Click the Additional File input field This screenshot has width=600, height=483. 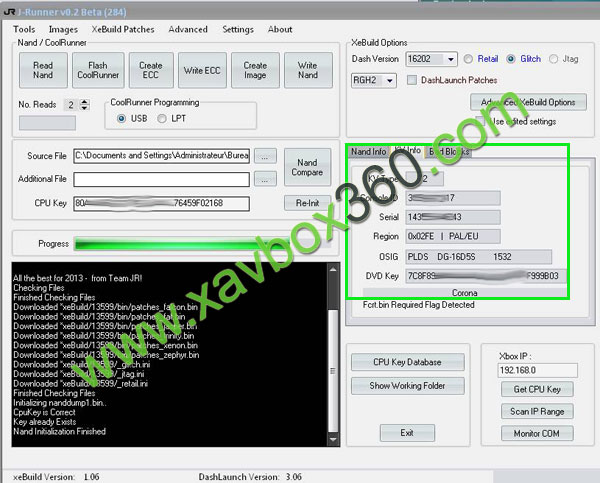pyautogui.click(x=161, y=179)
